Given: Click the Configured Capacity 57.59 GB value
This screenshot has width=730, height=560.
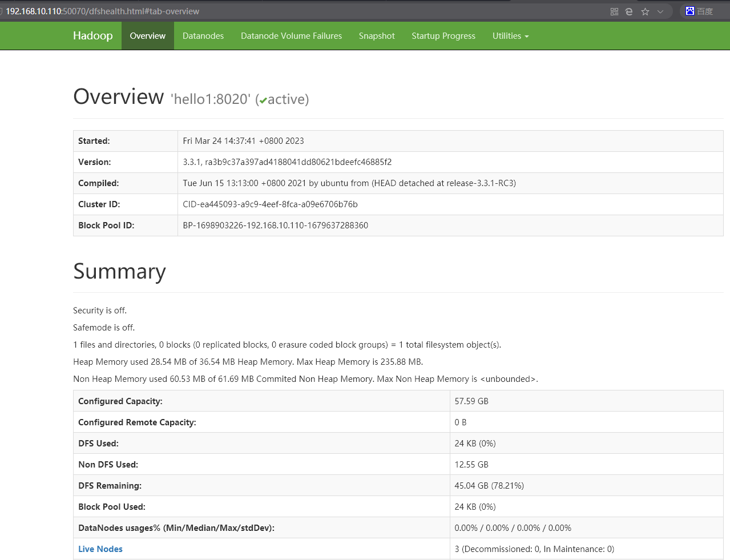Looking at the screenshot, I should coord(471,401).
